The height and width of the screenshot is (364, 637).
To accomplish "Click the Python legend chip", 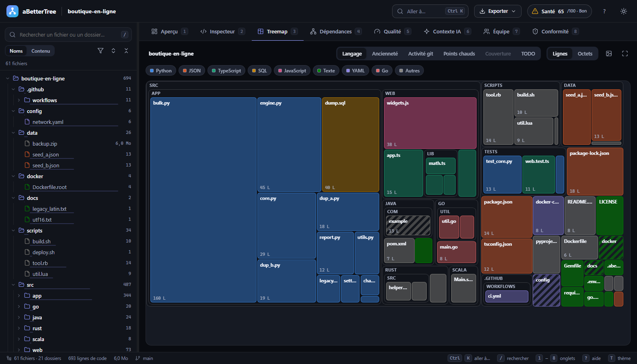I will 161,71.
